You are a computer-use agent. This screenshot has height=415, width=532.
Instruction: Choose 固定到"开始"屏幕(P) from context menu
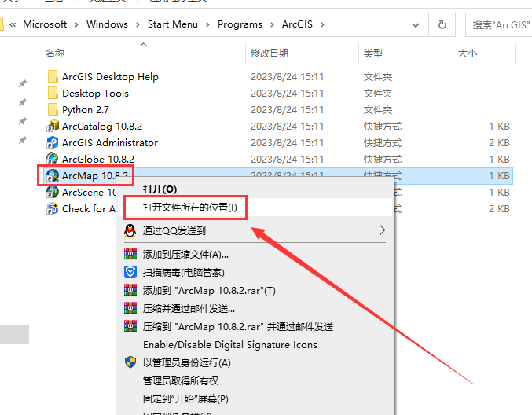pos(185,398)
